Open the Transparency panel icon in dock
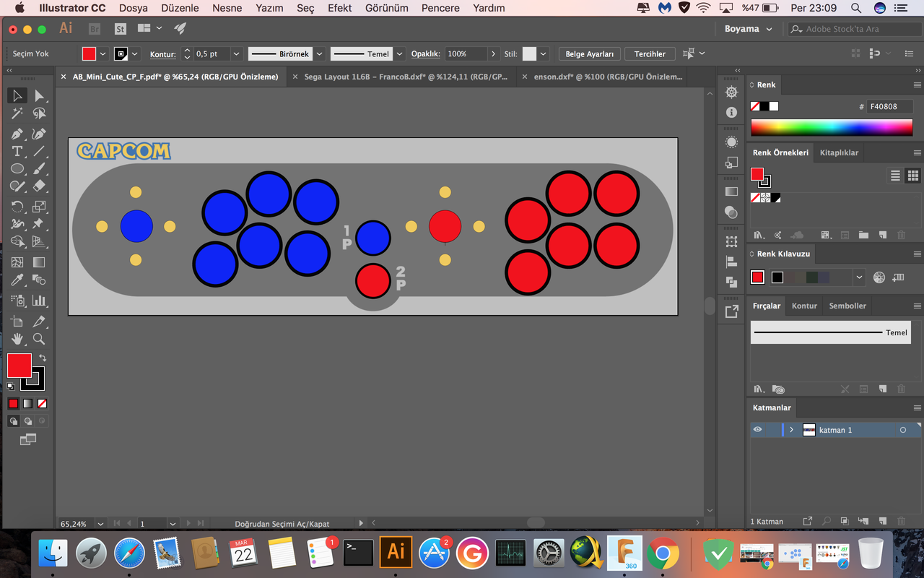This screenshot has height=578, width=924. click(x=731, y=212)
